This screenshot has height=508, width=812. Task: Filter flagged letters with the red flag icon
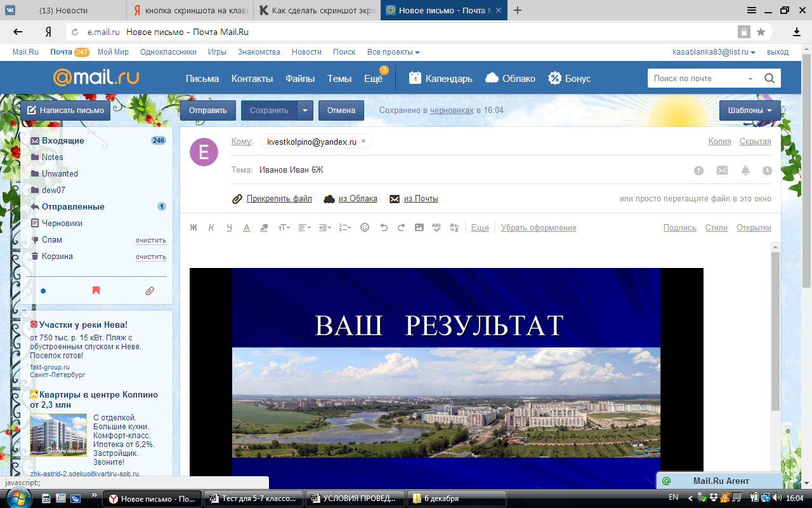(96, 291)
